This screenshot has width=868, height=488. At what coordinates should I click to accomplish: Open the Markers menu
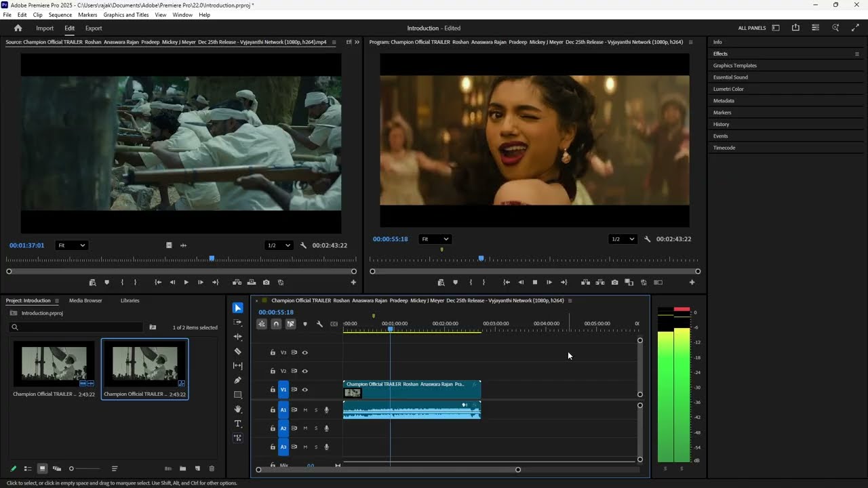pyautogui.click(x=87, y=14)
